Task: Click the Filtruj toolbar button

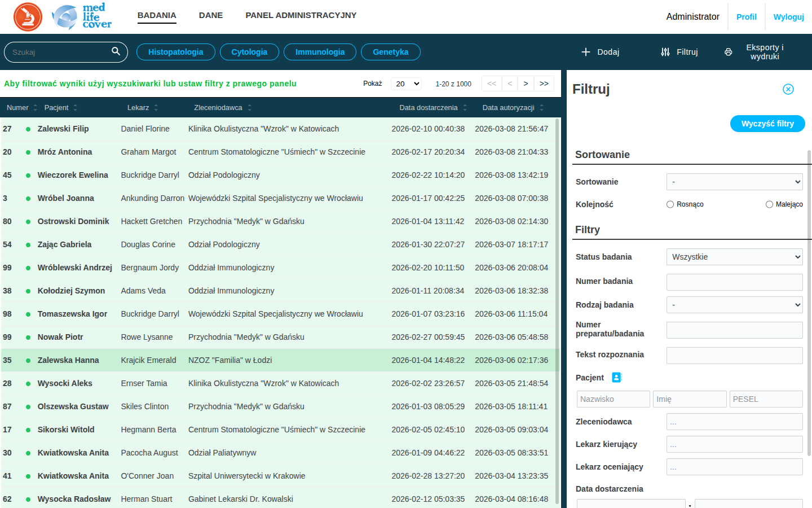Action: 679,52
